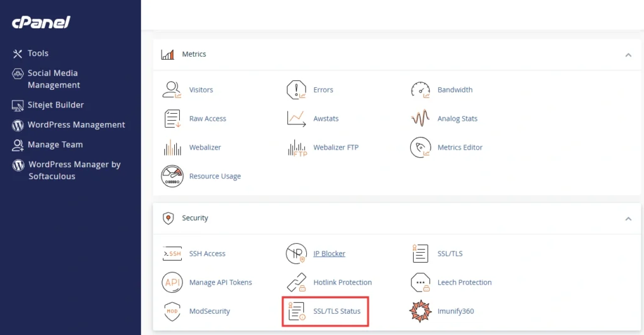Open WordPress Manager by Softaculous label
The height and width of the screenshot is (335, 644).
click(x=74, y=170)
